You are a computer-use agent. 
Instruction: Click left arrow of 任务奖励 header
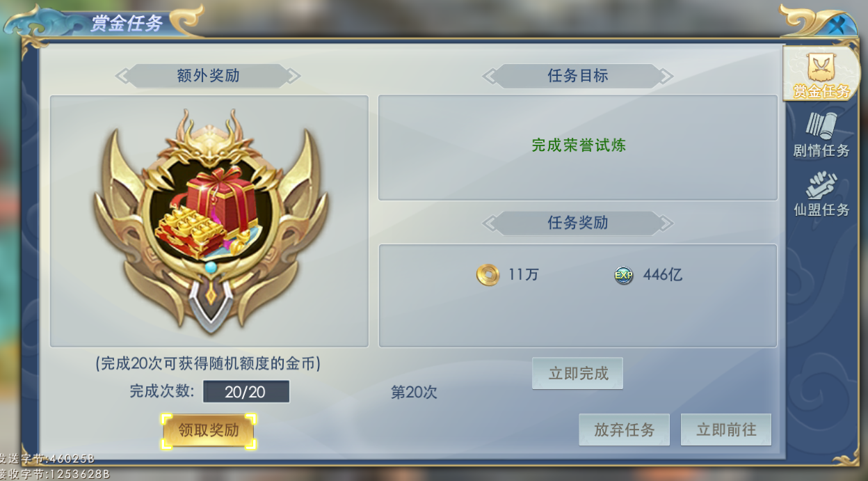click(490, 223)
